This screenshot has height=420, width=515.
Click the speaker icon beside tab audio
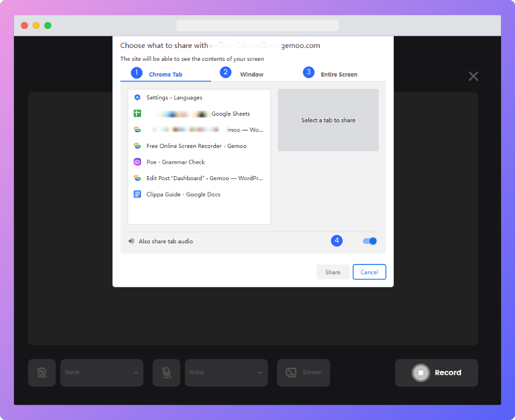tap(131, 241)
